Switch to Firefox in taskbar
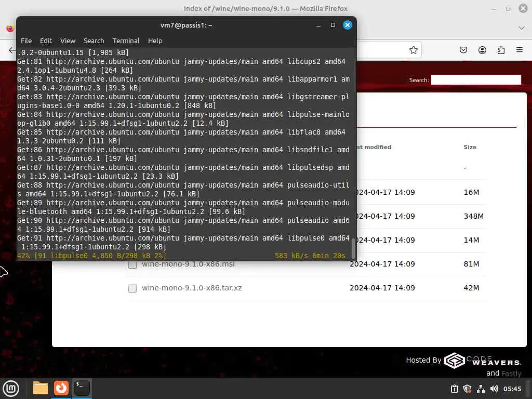This screenshot has width=532, height=399. tap(61, 388)
